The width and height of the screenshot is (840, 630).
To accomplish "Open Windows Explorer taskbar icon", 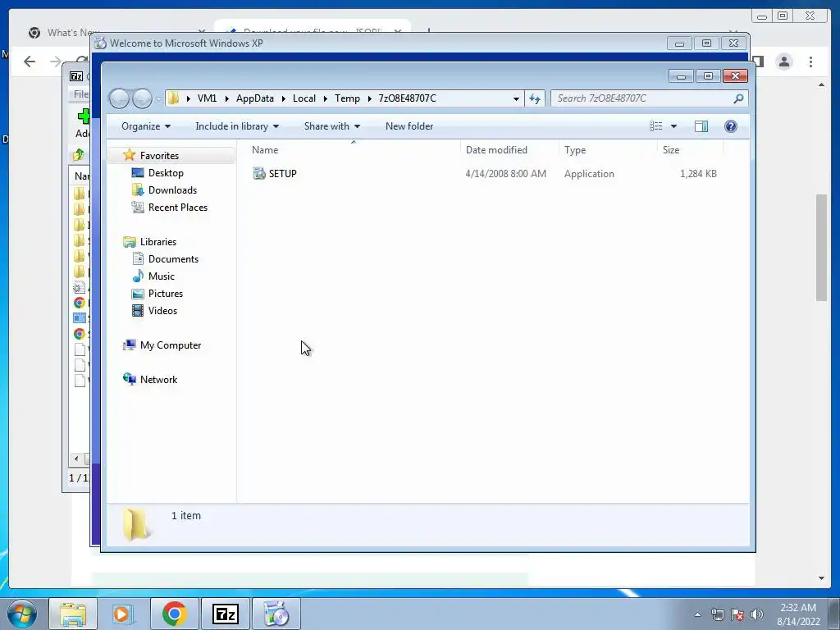I will (73, 614).
